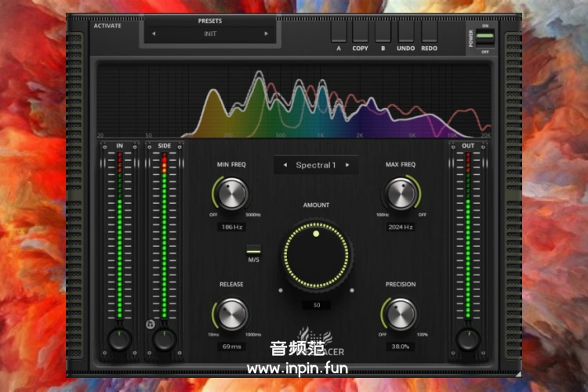
Task: Click the OUT gain knob
Action: click(467, 339)
